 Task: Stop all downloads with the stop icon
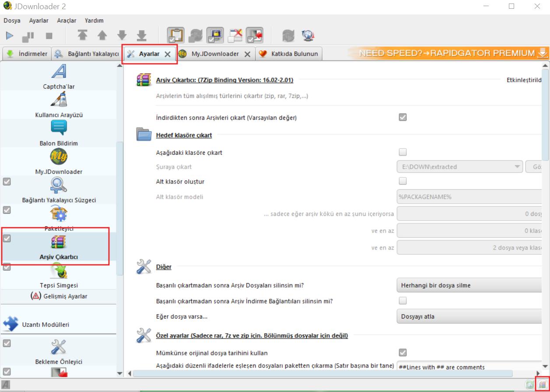pos(49,36)
